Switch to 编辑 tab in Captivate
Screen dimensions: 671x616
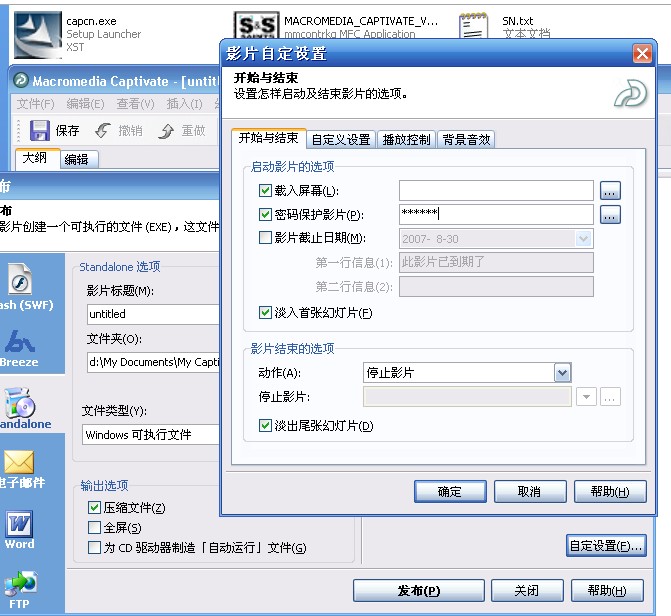pyautogui.click(x=79, y=159)
